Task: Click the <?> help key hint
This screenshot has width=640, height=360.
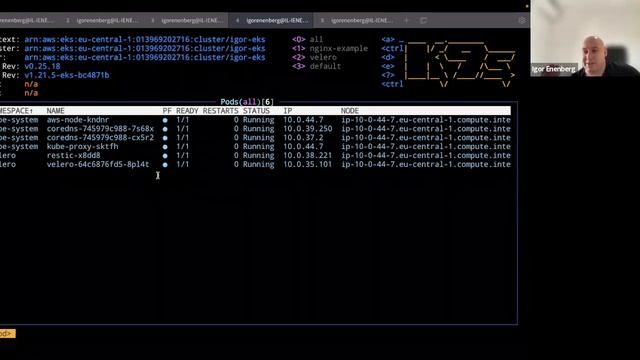Action: 388,76
